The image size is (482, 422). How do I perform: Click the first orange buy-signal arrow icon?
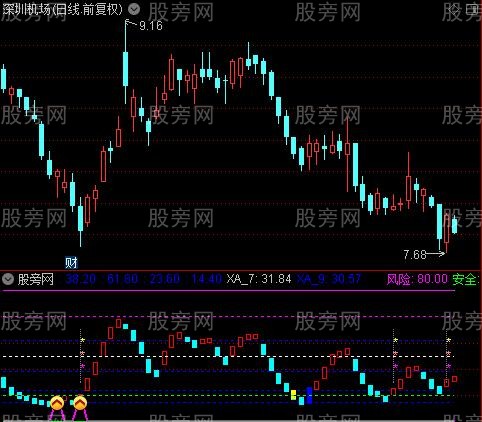(x=57, y=403)
